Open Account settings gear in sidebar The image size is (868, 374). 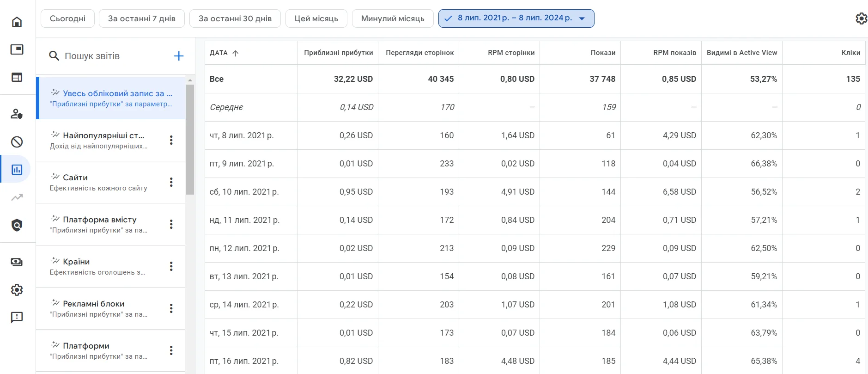click(17, 290)
